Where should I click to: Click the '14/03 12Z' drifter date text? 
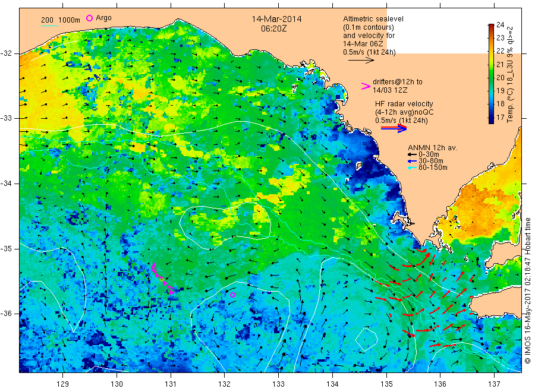tap(390, 90)
